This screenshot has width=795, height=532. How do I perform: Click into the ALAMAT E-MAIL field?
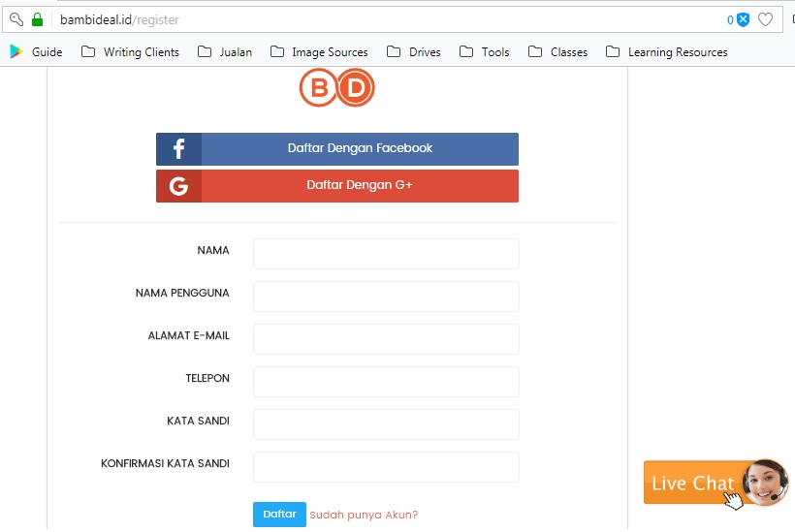(x=386, y=339)
